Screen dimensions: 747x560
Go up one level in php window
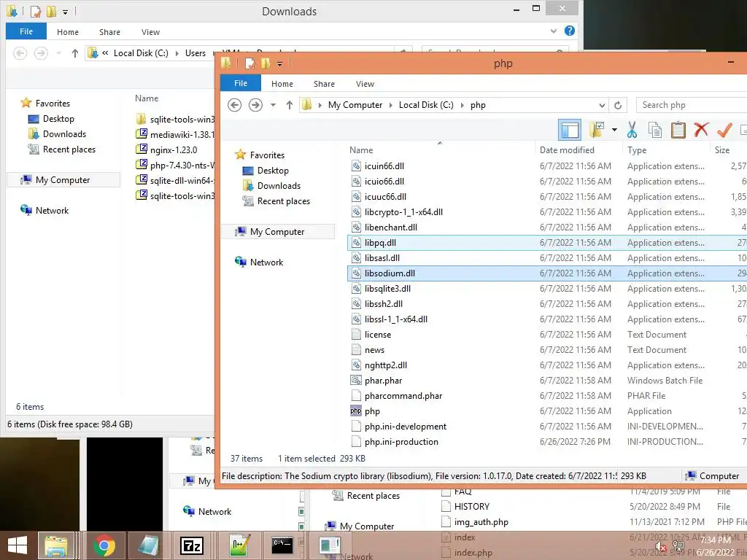(x=289, y=105)
